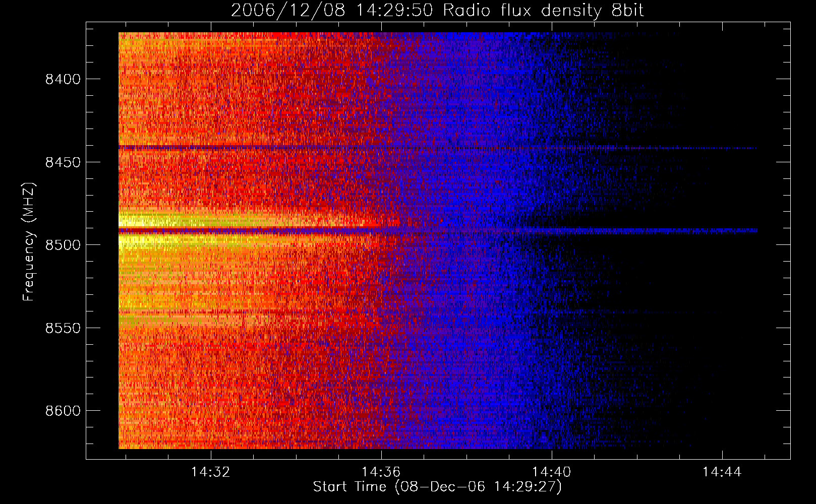The width and height of the screenshot is (816, 504).
Task: Click the 14:32 time axis label
Action: (210, 472)
